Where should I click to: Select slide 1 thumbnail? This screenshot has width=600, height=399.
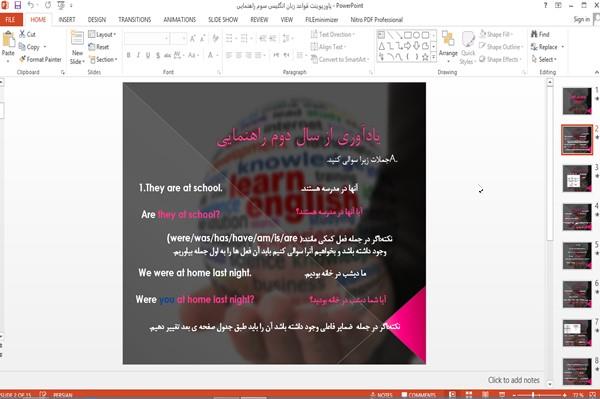pos(577,101)
